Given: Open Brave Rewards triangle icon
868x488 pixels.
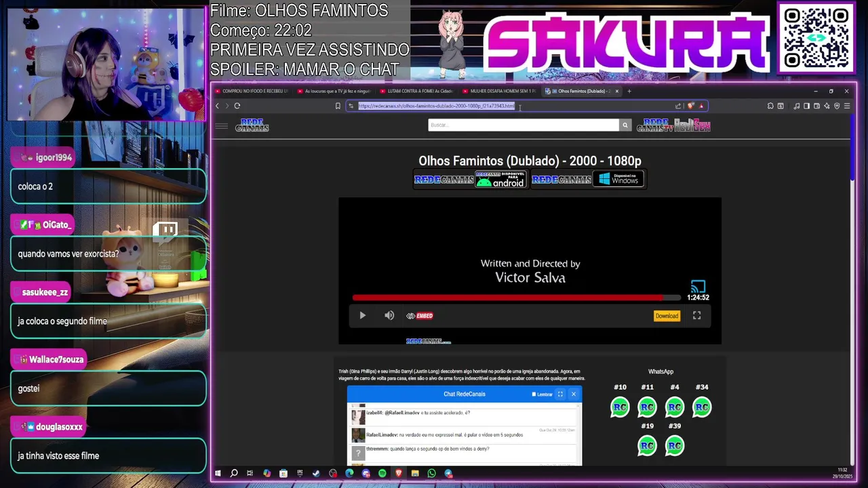Looking at the screenshot, I should tap(701, 106).
